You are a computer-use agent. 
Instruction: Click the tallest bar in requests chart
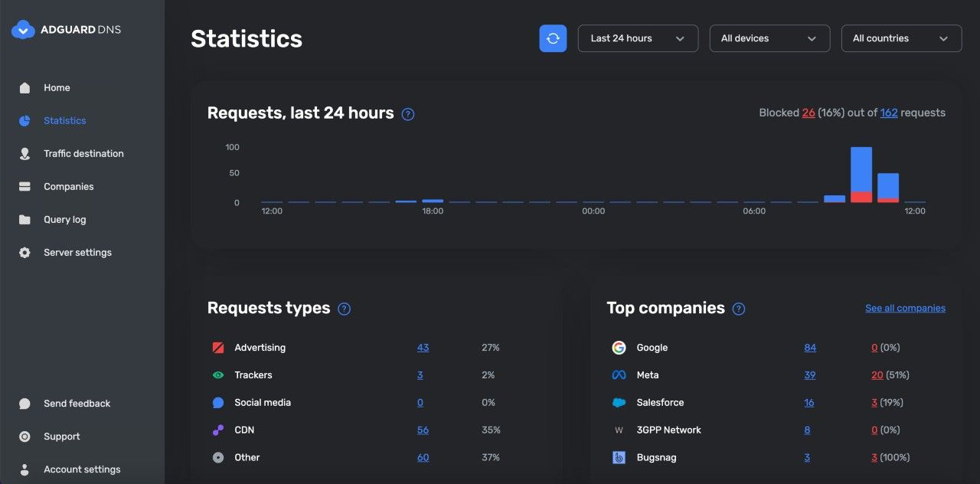(861, 172)
